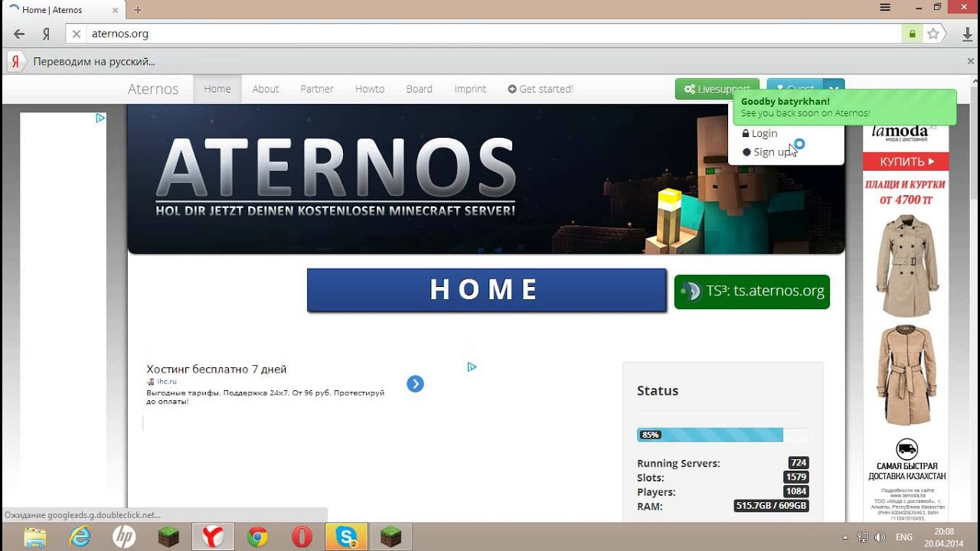980x551 pixels.
Task: Click the Running Servers count 724
Action: pos(799,463)
